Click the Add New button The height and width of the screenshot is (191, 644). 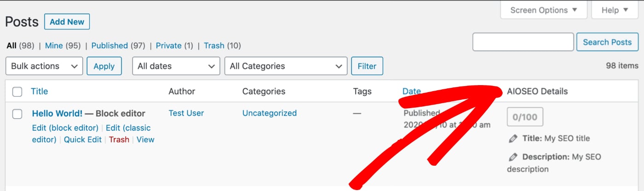tap(67, 22)
